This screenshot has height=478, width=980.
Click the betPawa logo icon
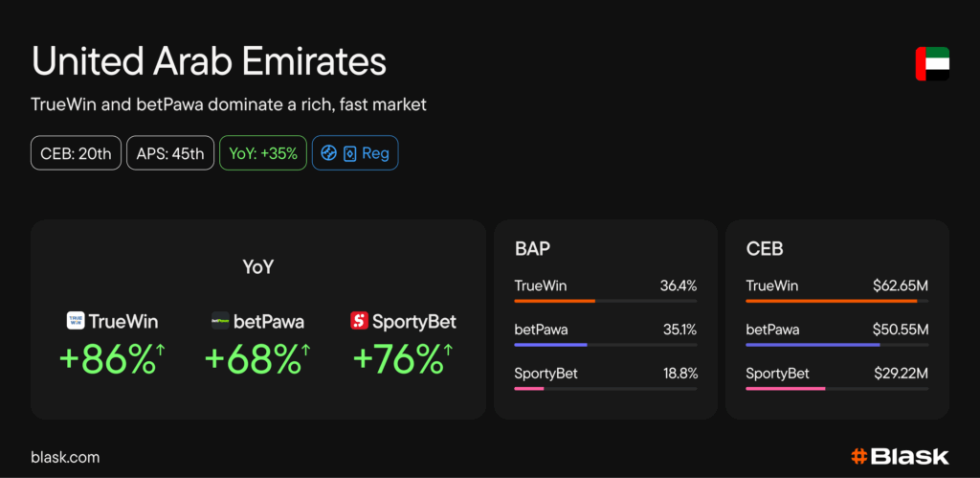tap(221, 322)
